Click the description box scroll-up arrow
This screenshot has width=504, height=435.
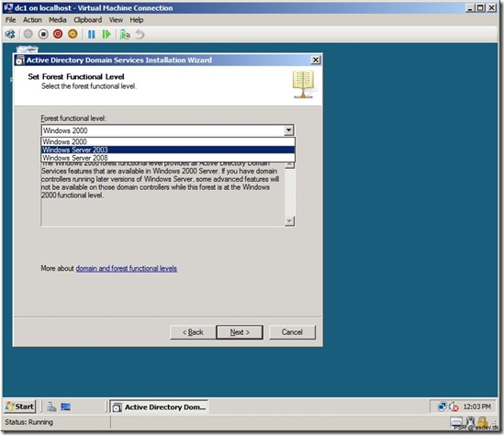[289, 165]
